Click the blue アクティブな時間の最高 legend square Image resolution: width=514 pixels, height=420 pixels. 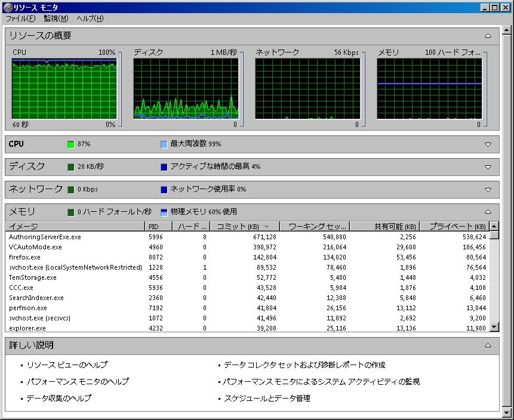[x=164, y=167]
